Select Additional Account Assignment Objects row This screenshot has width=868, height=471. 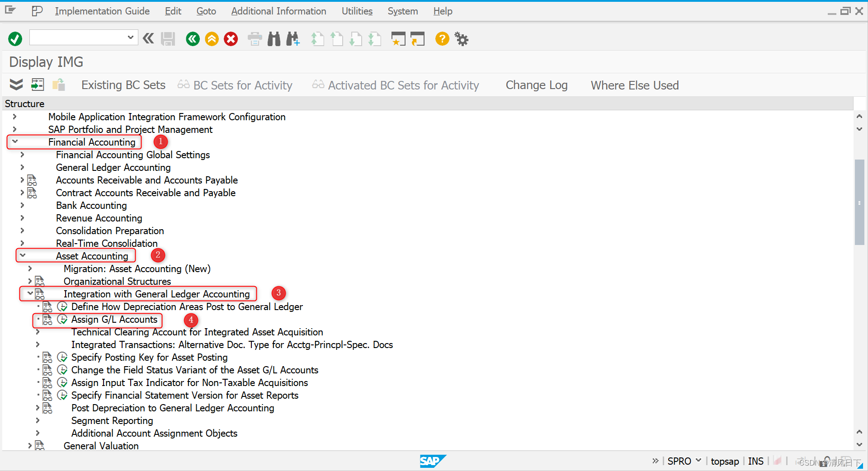pyautogui.click(x=154, y=433)
